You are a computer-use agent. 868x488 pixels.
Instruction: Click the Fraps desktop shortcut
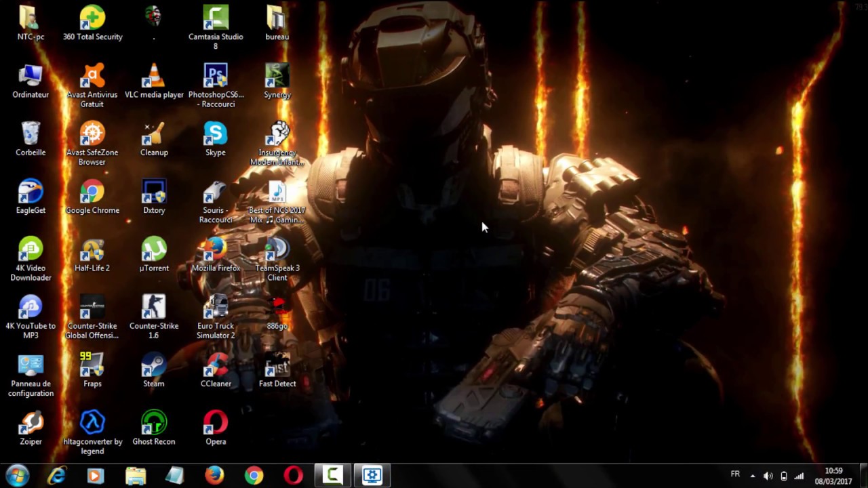point(92,366)
